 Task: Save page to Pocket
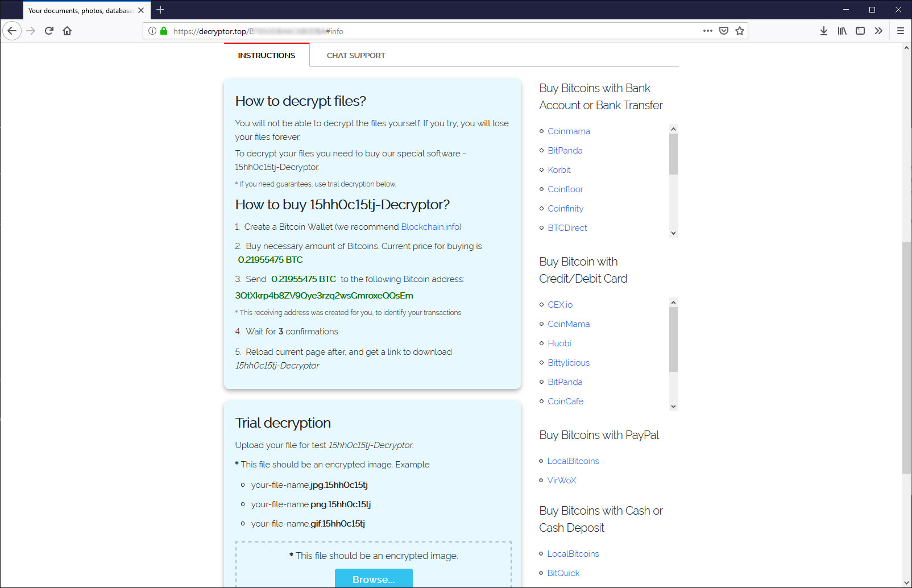point(723,31)
